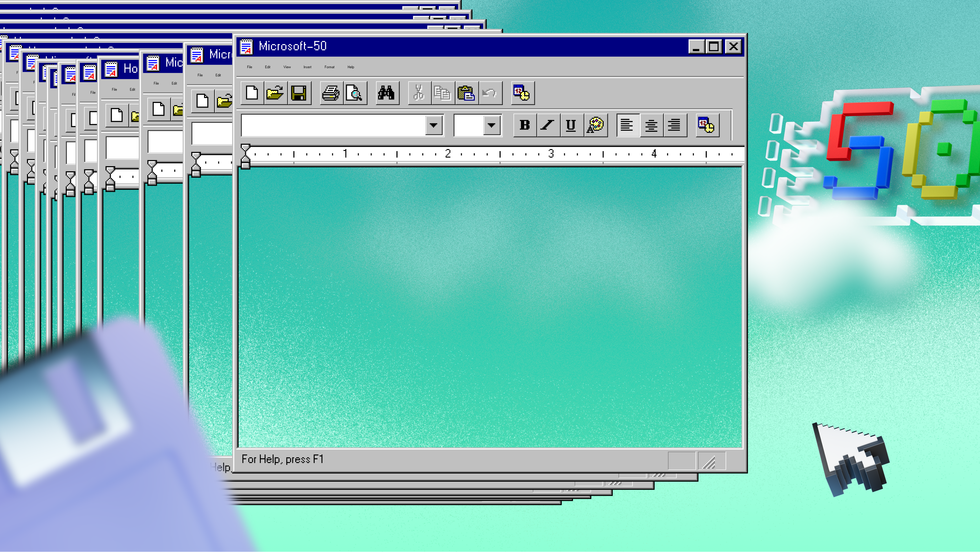Screen dimensions: 980x552
Task: Click inside the font size field
Action: tap(469, 125)
